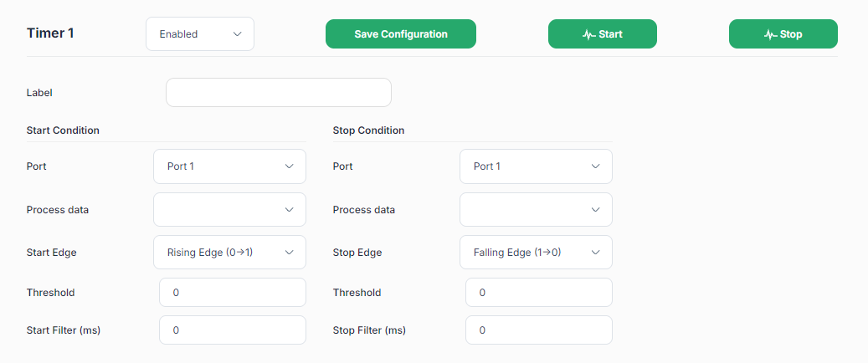Click the Stop Filter (ms) input
868x363 pixels.
[x=539, y=330]
